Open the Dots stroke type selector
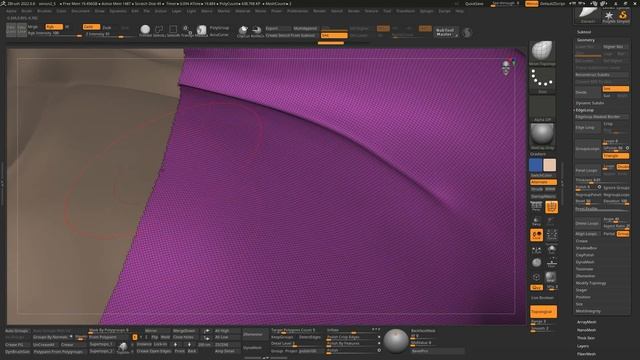Screen dimensions: 640x360 click(542, 81)
